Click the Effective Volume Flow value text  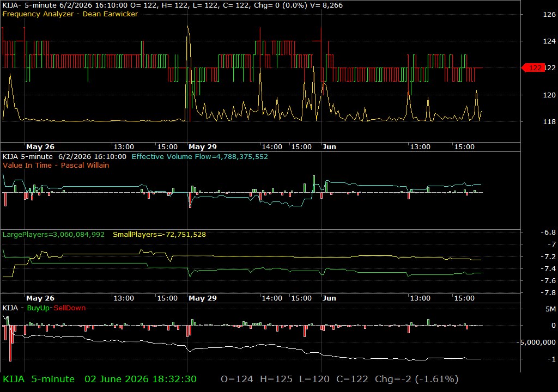click(199, 156)
